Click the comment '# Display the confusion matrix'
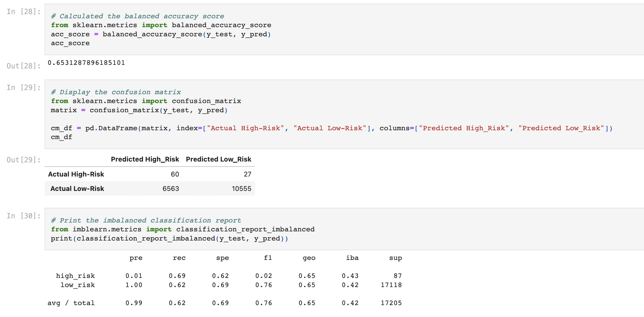 116,92
